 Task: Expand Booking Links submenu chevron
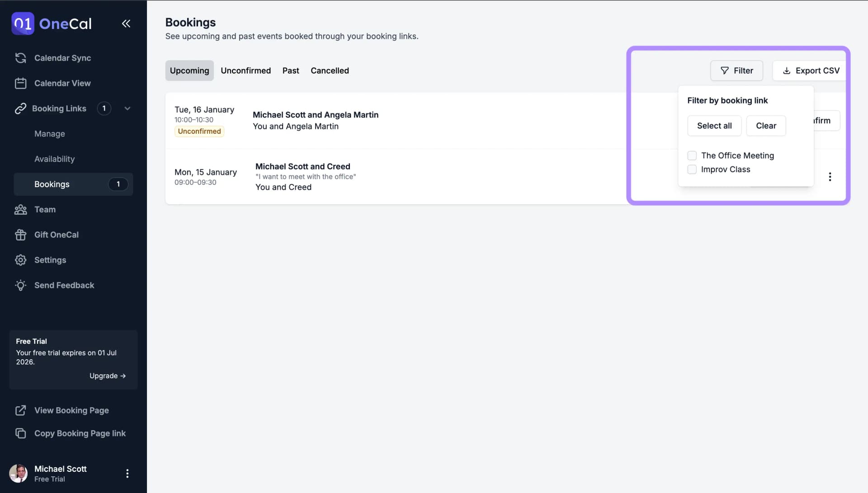127,108
